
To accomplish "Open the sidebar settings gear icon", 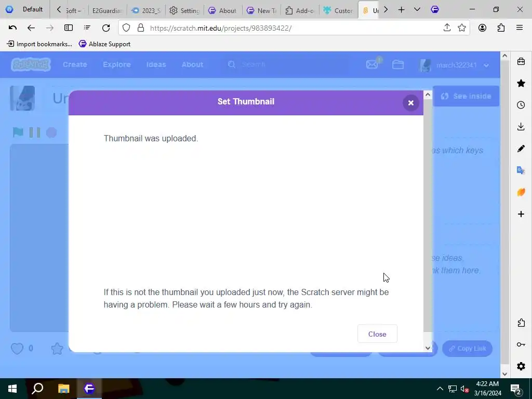I will tap(521, 366).
